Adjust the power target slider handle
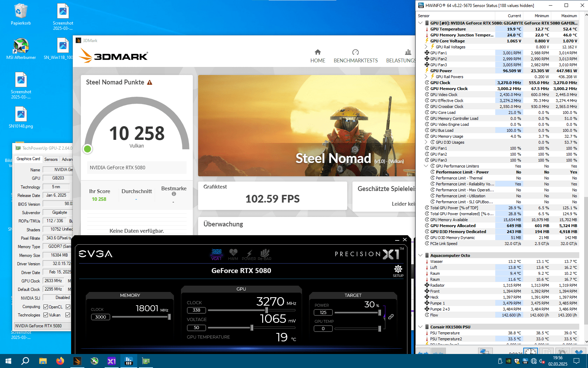The image size is (588, 368). [379, 312]
